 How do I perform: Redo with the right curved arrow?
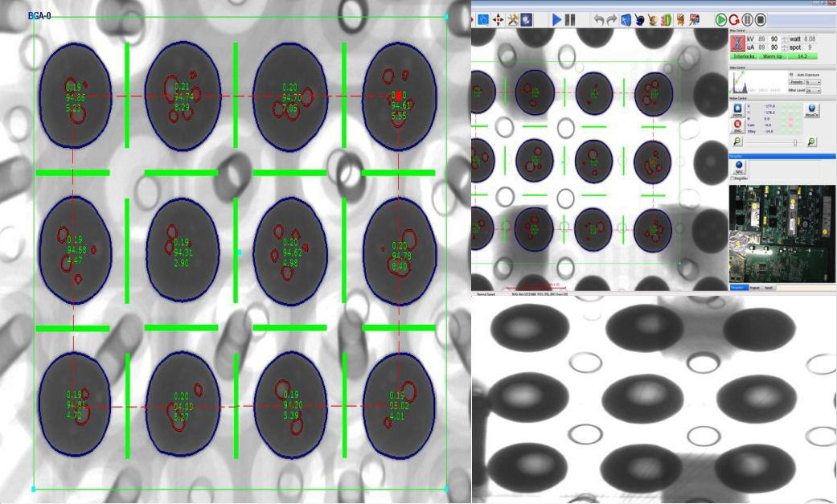coord(612,20)
